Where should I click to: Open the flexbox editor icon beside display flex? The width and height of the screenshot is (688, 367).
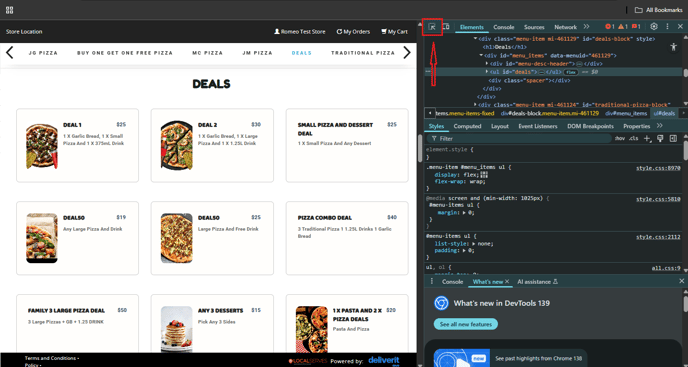484,175
